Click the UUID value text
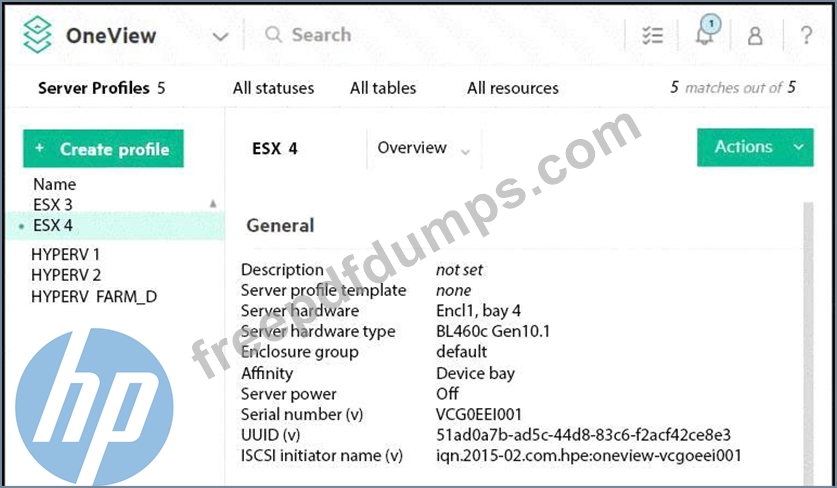Image resolution: width=837 pixels, height=488 pixels. tap(583, 435)
